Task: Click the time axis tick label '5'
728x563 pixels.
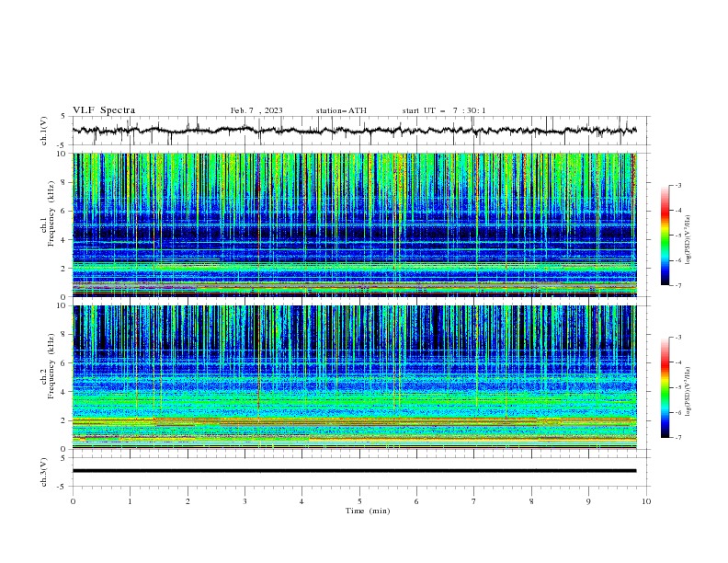Action: tap(359, 501)
